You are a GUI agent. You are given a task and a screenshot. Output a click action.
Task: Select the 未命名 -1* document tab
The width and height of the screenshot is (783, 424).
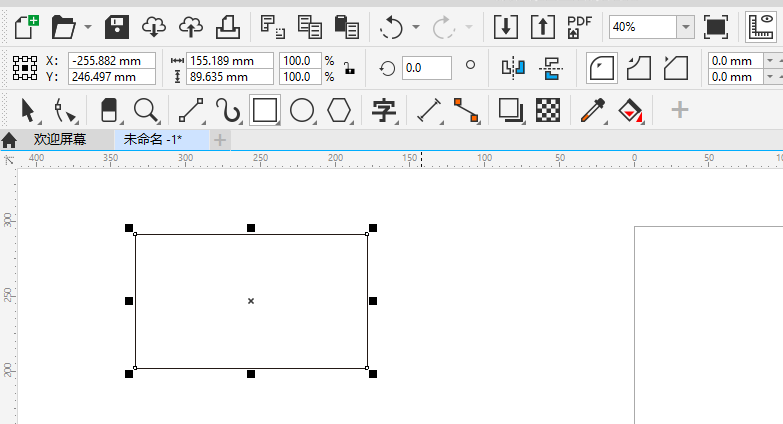click(152, 139)
